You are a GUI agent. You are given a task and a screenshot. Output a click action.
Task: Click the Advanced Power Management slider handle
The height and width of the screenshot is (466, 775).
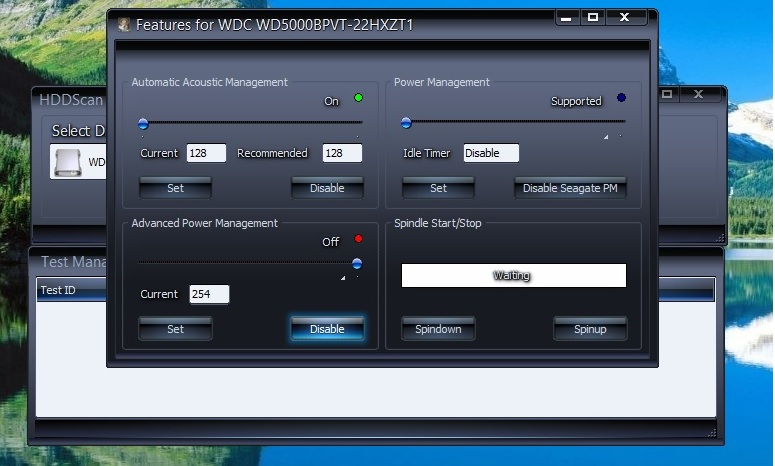coord(357,264)
